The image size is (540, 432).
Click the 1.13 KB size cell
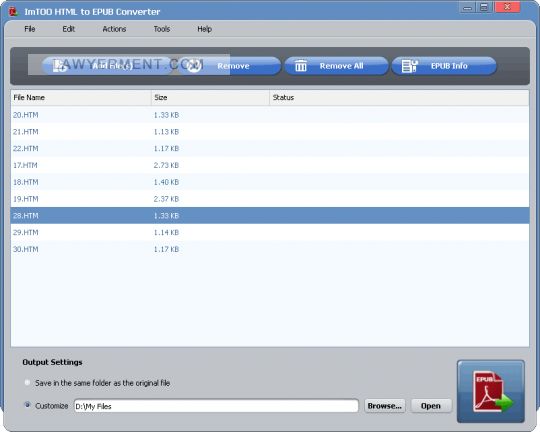(x=166, y=132)
